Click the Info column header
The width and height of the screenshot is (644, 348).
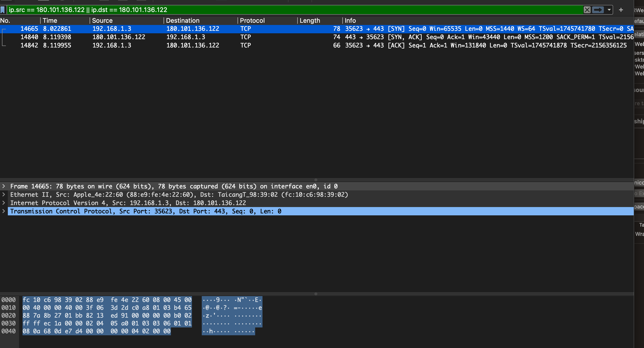[350, 21]
